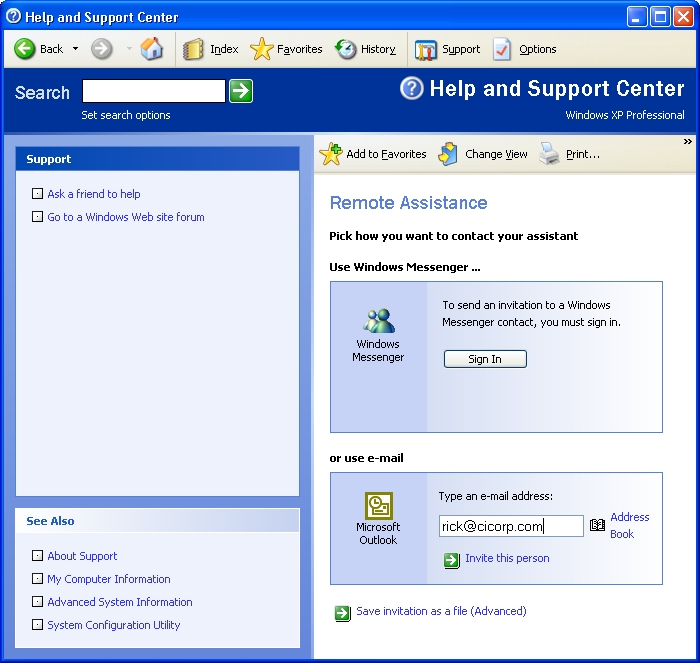Open the Address Book link
Screen dimensions: 700x663
click(x=629, y=525)
